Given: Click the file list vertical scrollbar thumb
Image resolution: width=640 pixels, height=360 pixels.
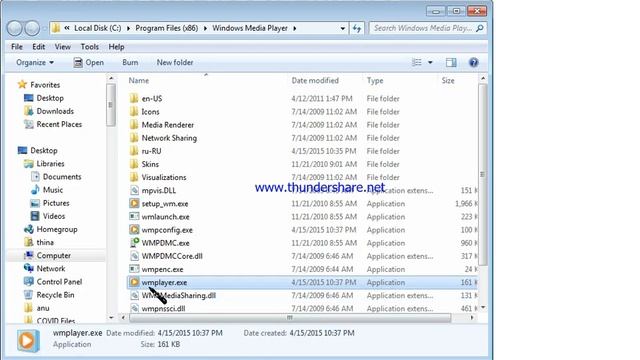Looking at the screenshot, I should coord(482,174).
